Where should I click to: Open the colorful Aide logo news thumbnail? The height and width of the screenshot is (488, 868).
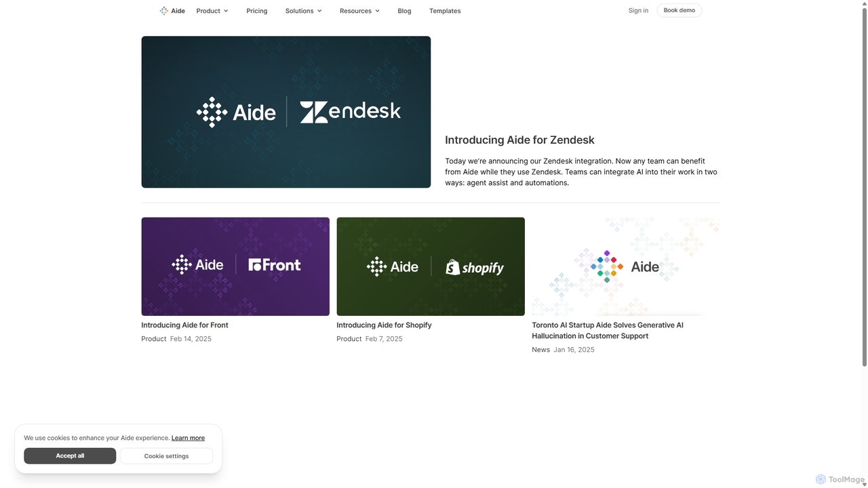(626, 266)
